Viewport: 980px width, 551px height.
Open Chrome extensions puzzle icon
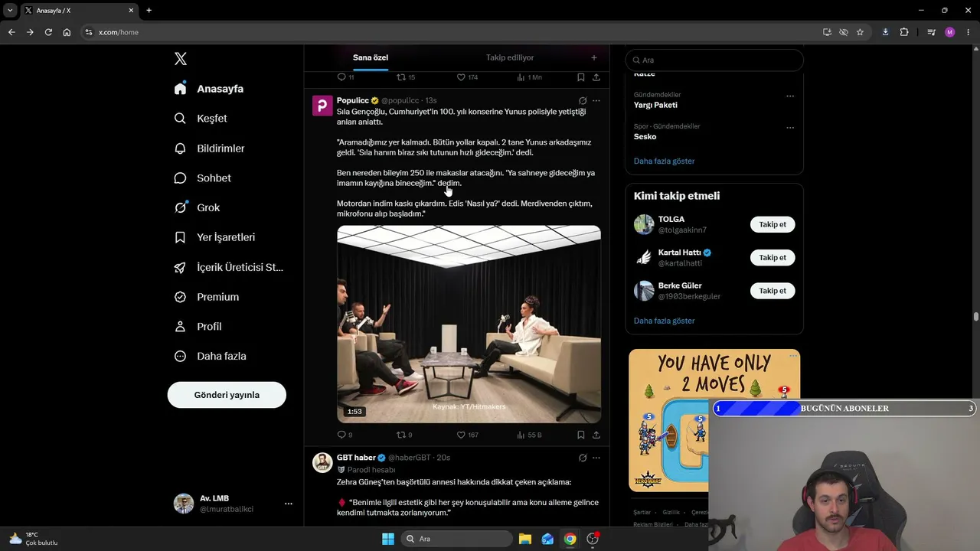coord(904,32)
